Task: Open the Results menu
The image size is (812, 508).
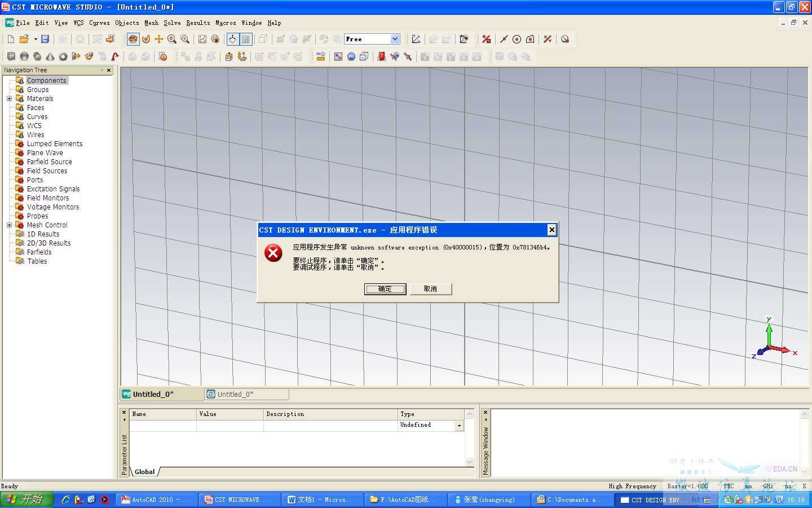Action: coord(198,23)
